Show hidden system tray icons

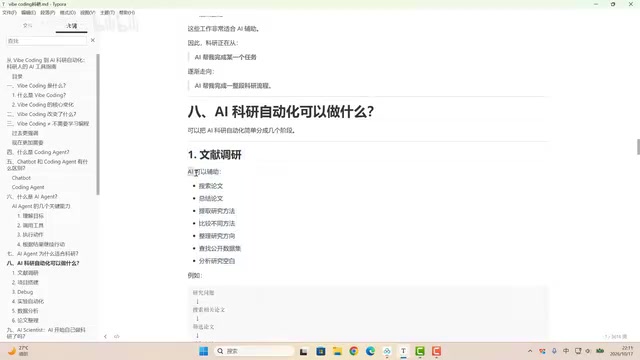530,351
